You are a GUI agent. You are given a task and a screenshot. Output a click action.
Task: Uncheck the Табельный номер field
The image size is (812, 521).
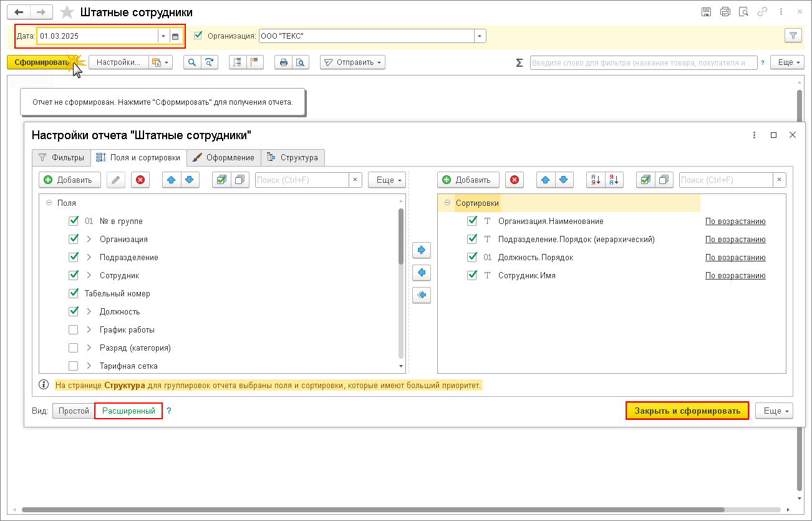coord(74,293)
